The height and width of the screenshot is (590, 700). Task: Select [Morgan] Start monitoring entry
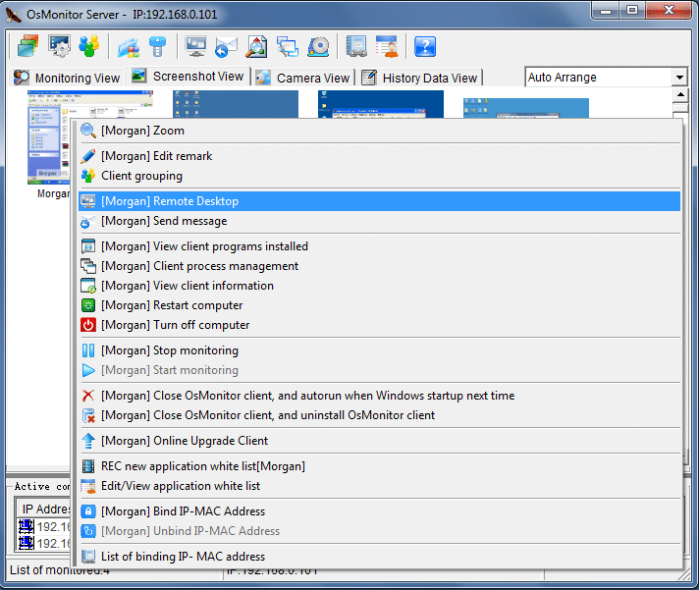tap(380, 369)
